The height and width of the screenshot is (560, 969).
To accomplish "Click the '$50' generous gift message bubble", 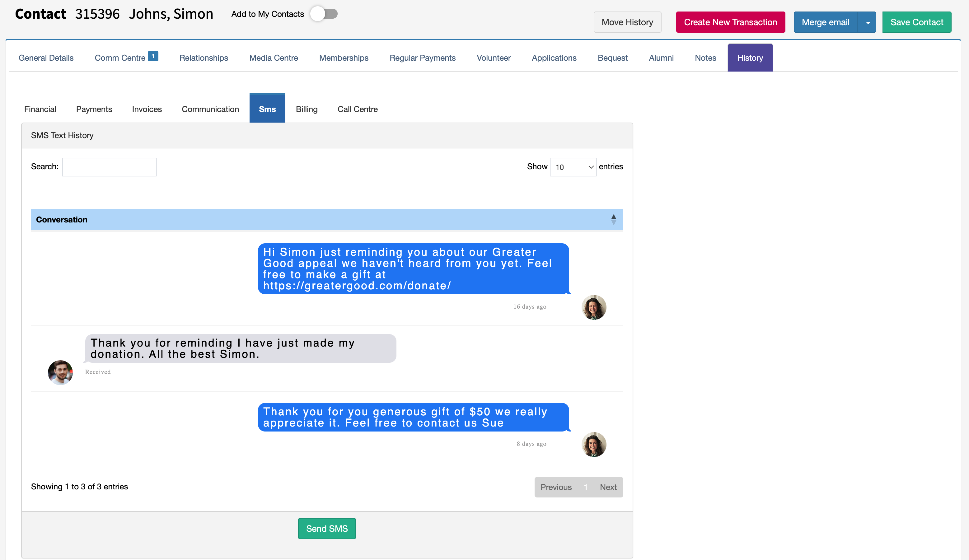I will click(x=414, y=417).
